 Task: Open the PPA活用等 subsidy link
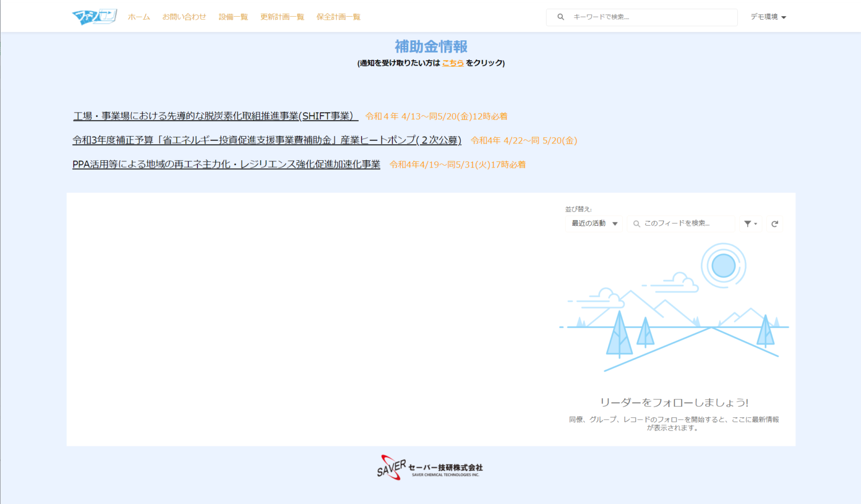click(x=226, y=164)
